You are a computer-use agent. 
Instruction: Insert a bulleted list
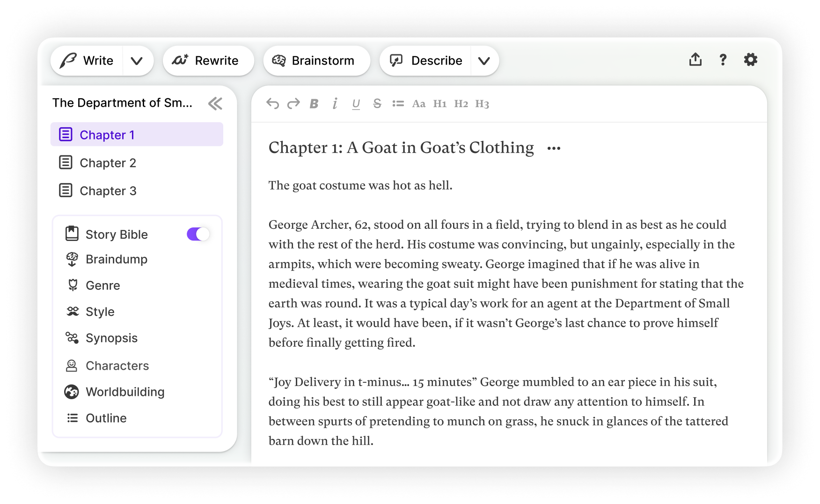[398, 104]
